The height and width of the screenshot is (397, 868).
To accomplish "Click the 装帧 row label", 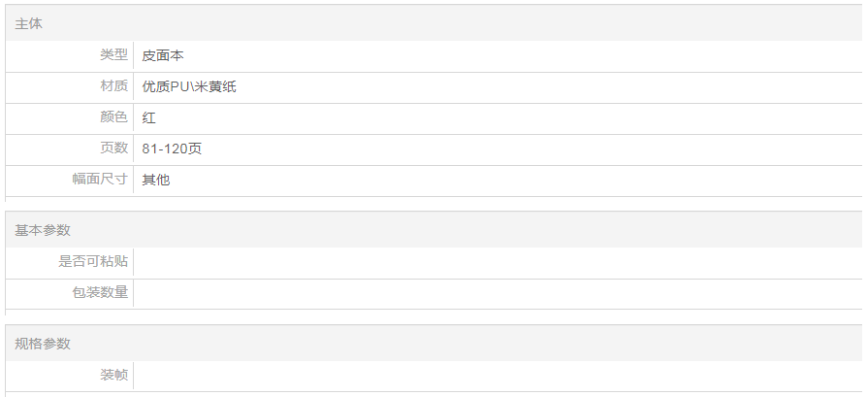I will [113, 375].
